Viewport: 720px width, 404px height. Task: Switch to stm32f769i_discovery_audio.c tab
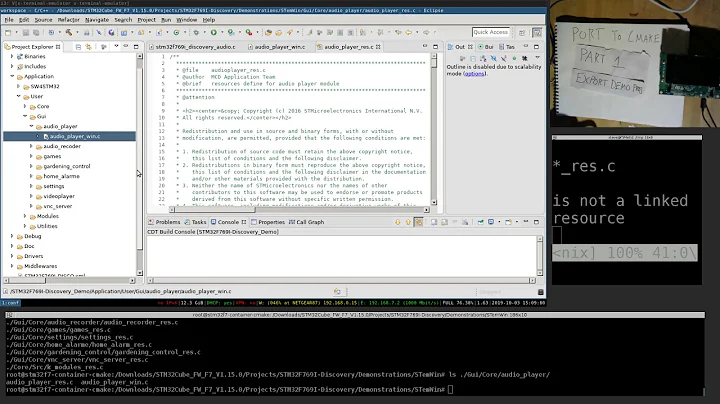click(192, 47)
